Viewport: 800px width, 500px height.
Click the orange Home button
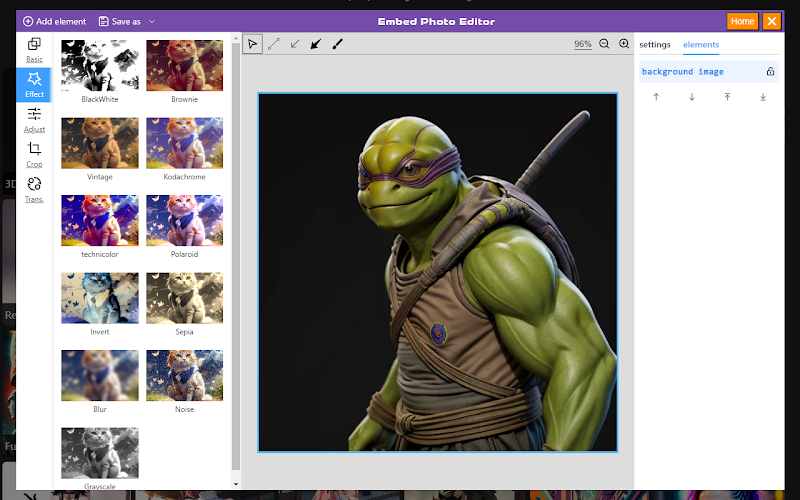pos(742,21)
